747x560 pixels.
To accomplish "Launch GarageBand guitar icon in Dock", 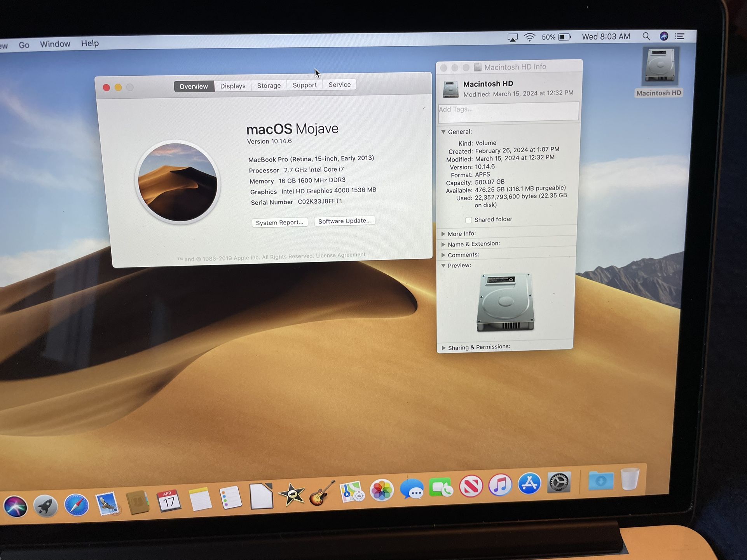I will point(322,493).
